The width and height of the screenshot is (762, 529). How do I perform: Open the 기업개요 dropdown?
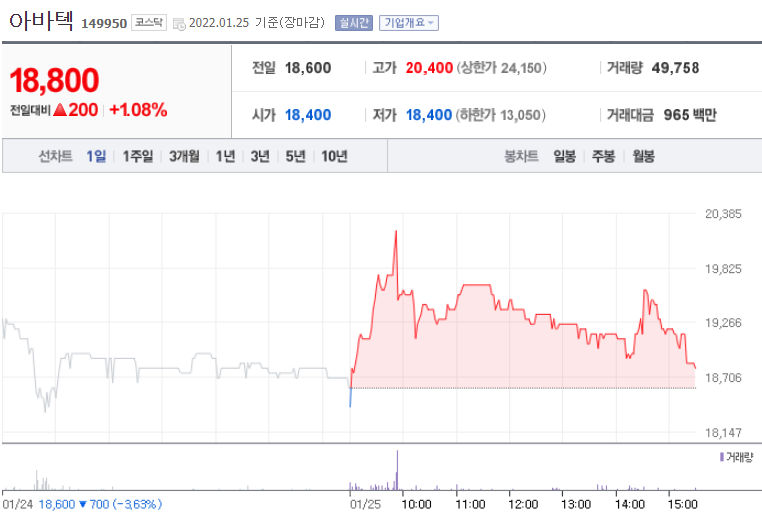(x=409, y=23)
